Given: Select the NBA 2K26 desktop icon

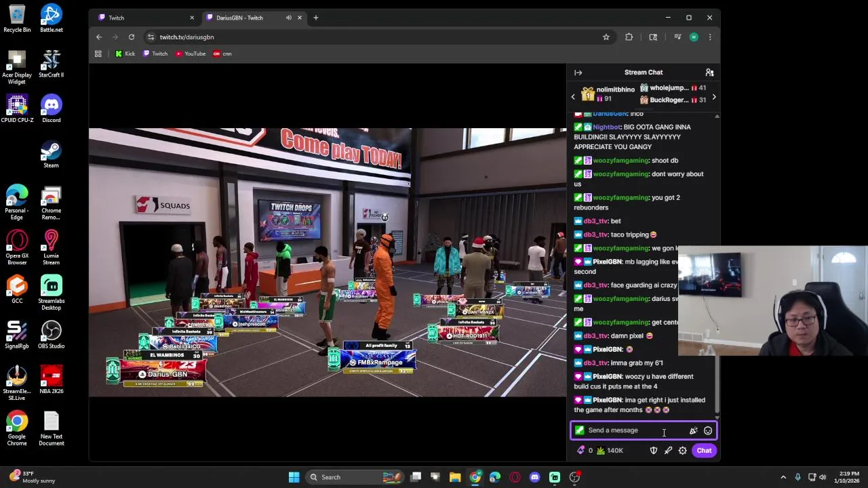Looking at the screenshot, I should click(52, 380).
